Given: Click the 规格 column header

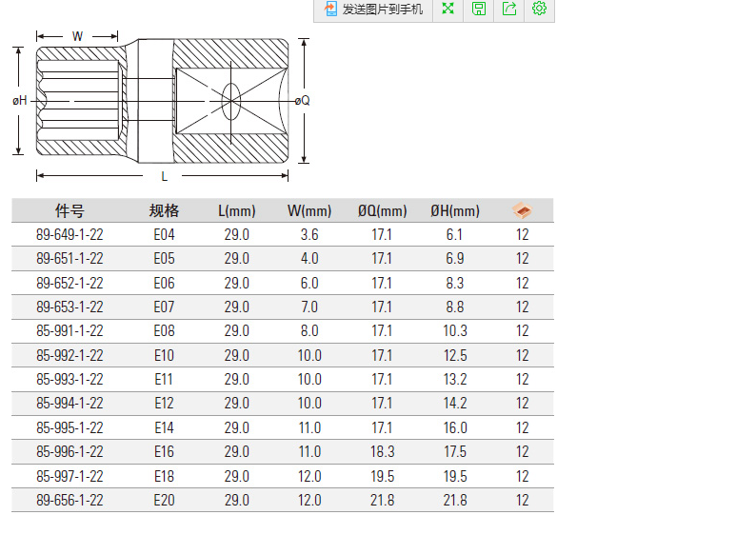Looking at the screenshot, I should coord(164,210).
